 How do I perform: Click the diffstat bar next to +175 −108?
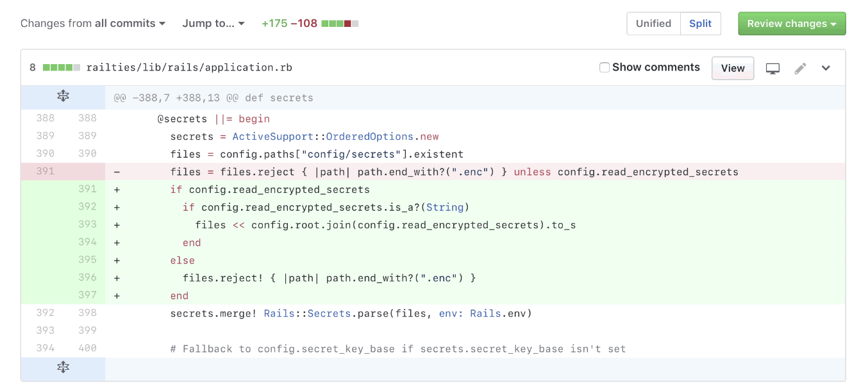340,24
